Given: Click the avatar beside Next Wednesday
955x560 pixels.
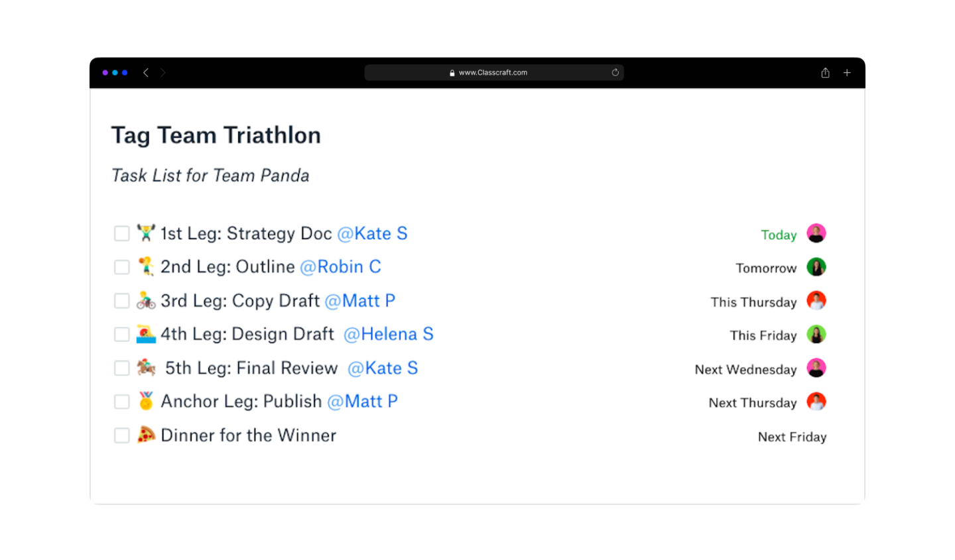Looking at the screenshot, I should point(816,368).
